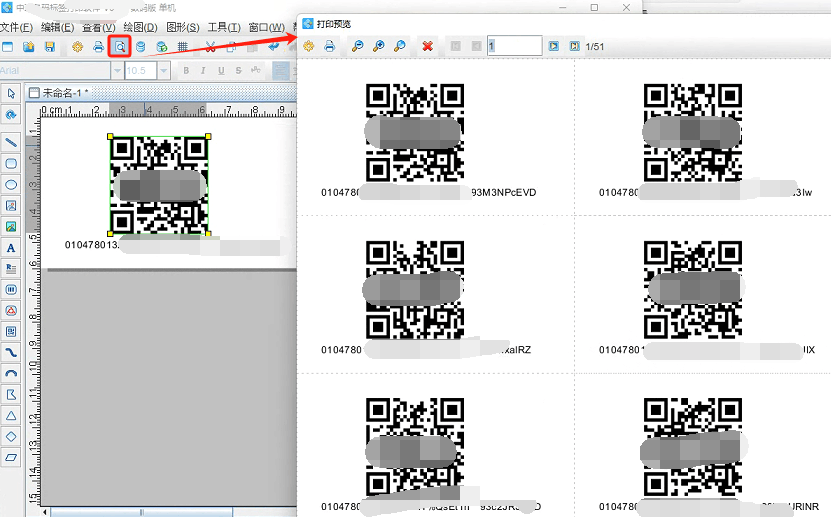Open the 窗口(W) menu
This screenshot has width=831, height=517.
(267, 28)
